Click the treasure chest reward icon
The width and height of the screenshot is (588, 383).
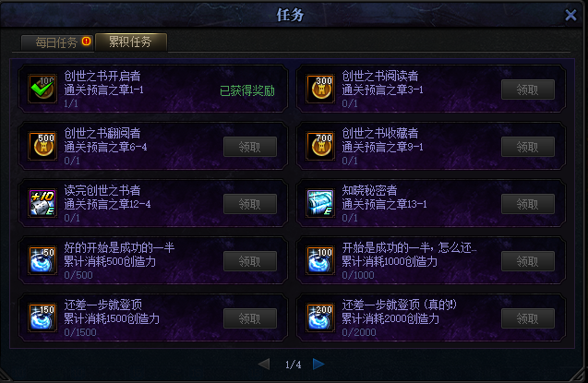pos(320,203)
